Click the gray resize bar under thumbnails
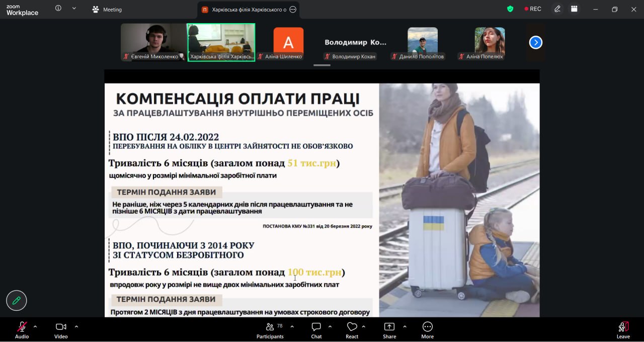644x342 pixels. click(322, 65)
